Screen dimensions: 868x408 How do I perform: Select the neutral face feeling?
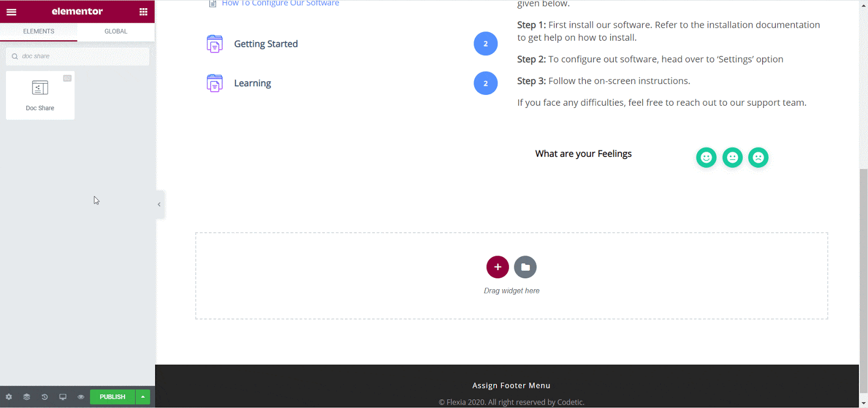732,157
